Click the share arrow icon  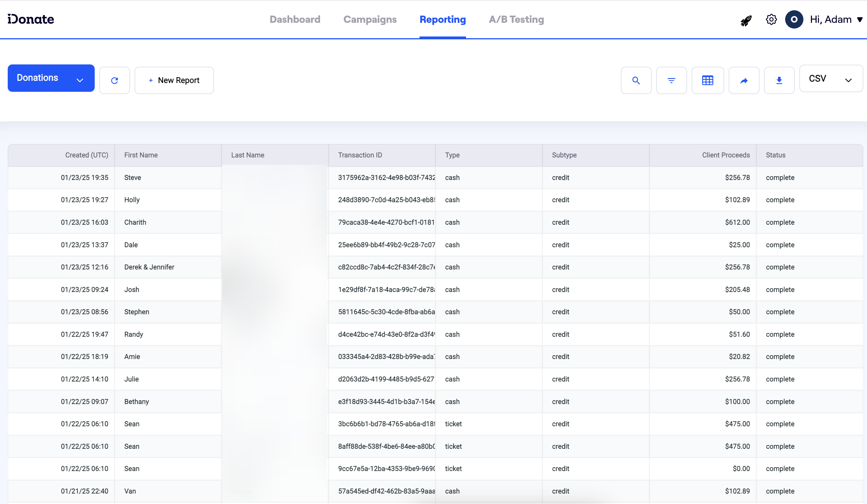click(x=744, y=80)
